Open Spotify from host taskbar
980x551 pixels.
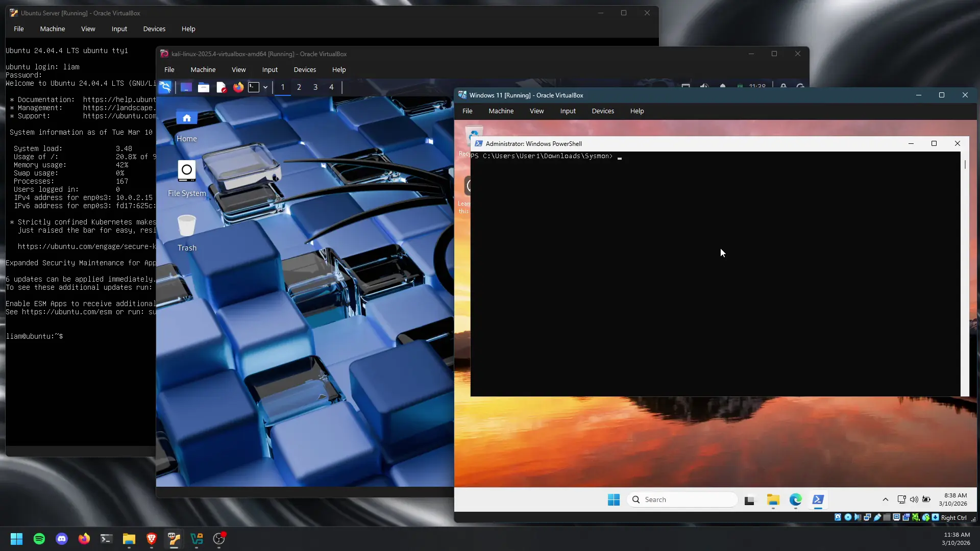coord(39,539)
